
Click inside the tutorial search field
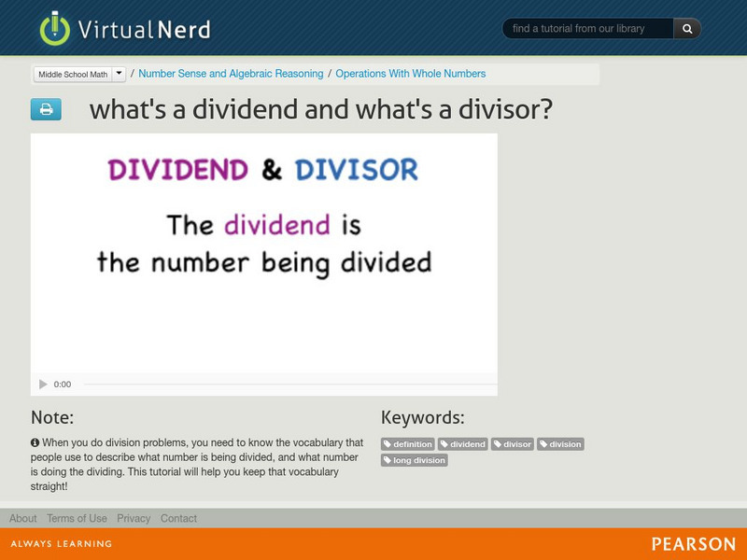588,28
